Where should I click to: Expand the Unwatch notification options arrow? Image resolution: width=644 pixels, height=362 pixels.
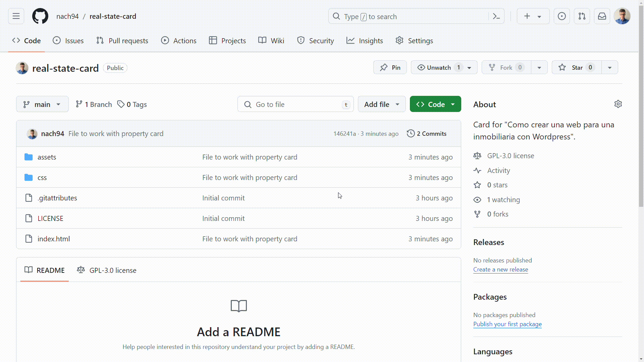(x=470, y=68)
